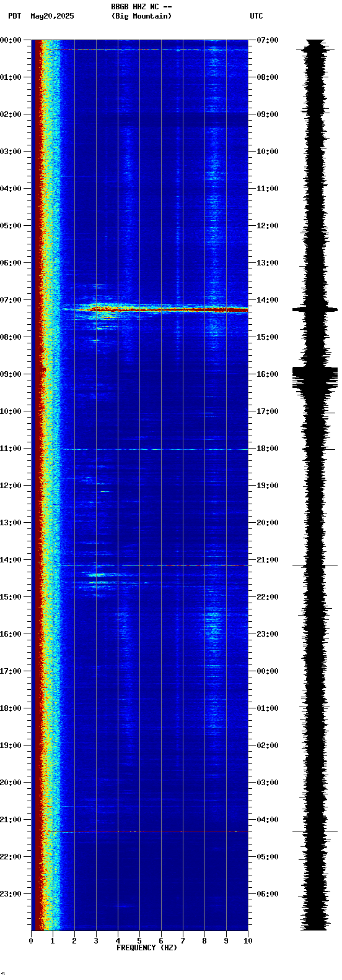
Task: Click the 1 Hz frequency tick label
Action: (x=53, y=941)
